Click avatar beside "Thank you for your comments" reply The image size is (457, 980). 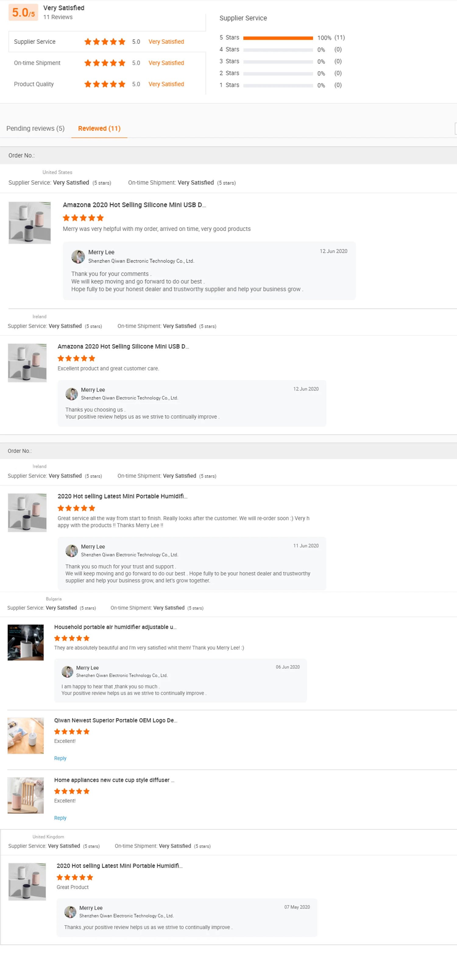click(78, 256)
